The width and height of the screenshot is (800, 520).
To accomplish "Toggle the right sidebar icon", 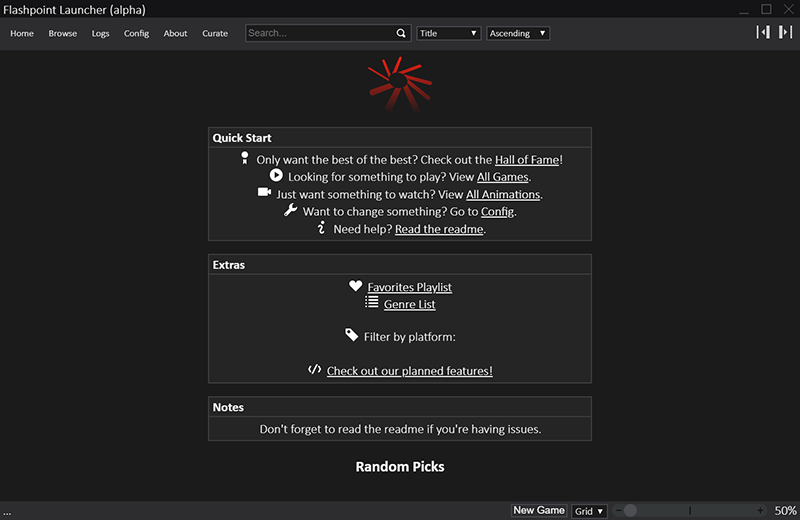I will (x=785, y=32).
